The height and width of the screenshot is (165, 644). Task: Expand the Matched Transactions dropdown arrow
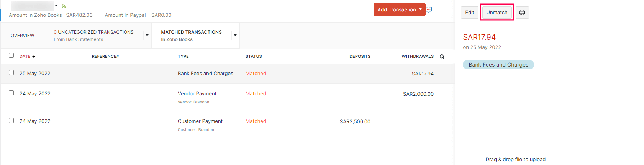tap(235, 35)
